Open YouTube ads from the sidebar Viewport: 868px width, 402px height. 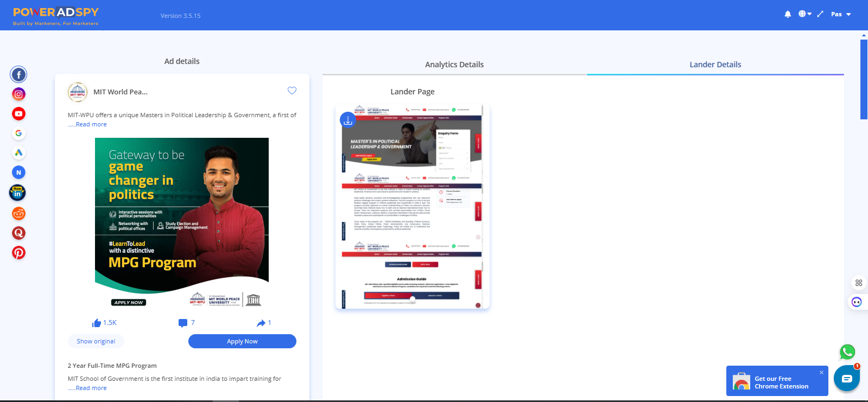[x=18, y=114]
